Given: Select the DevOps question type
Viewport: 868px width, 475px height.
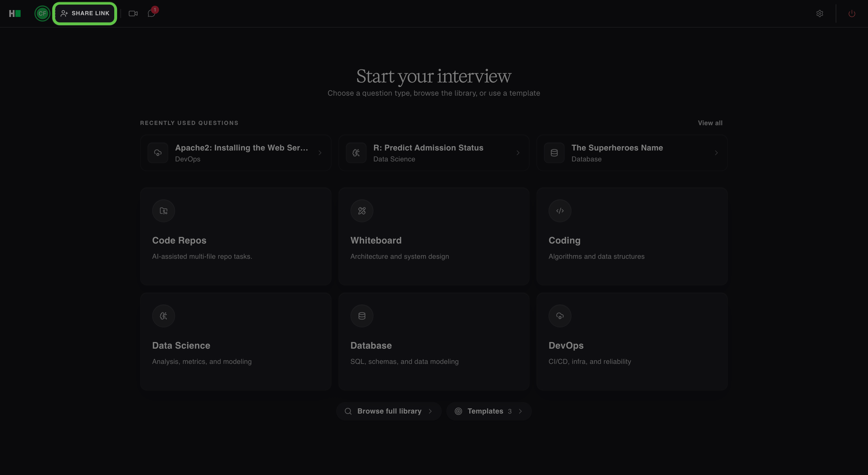Looking at the screenshot, I should pos(632,341).
